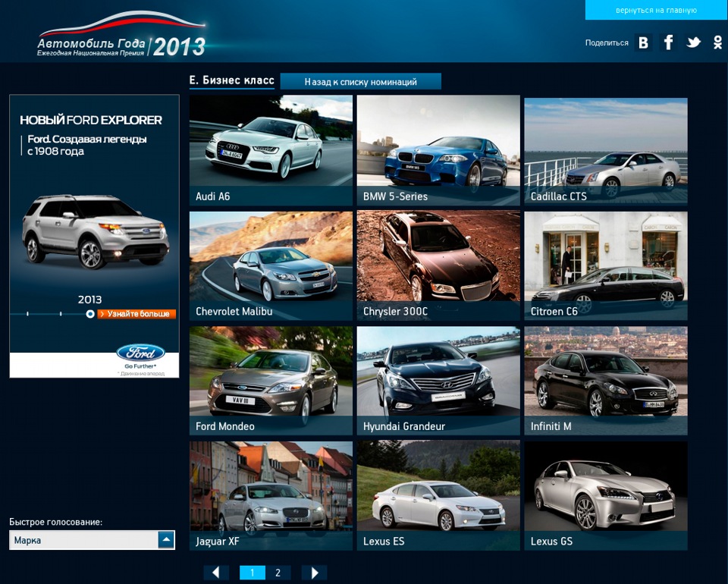Click the Ford Mondeo caption
The height and width of the screenshot is (584, 728).
click(225, 426)
